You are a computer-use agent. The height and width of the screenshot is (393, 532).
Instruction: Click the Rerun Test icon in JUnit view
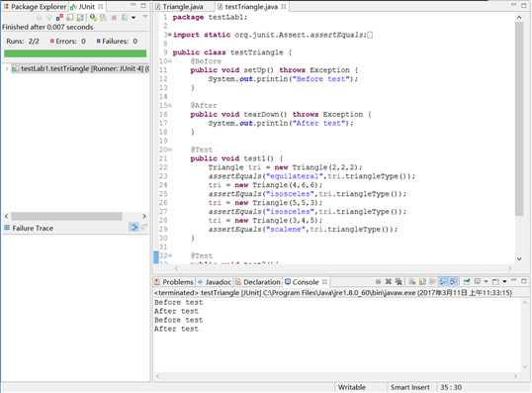click(x=92, y=17)
